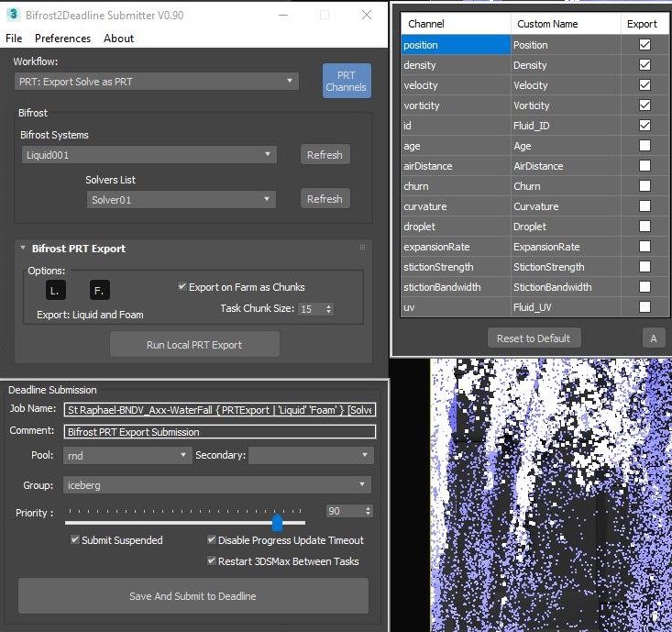This screenshot has height=632, width=672.
Task: Expand the Bifrost Systems Liquid001 dropdown
Action: 149,155
